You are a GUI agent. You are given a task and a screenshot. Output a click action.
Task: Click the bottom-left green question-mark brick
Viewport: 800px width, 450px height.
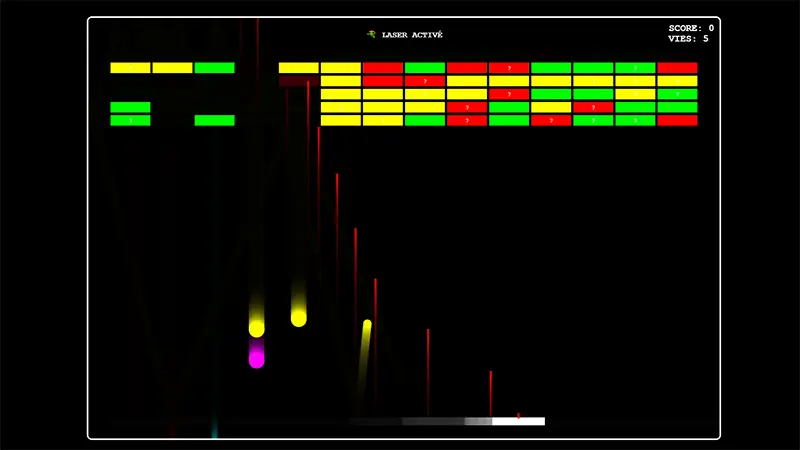pyautogui.click(x=130, y=120)
